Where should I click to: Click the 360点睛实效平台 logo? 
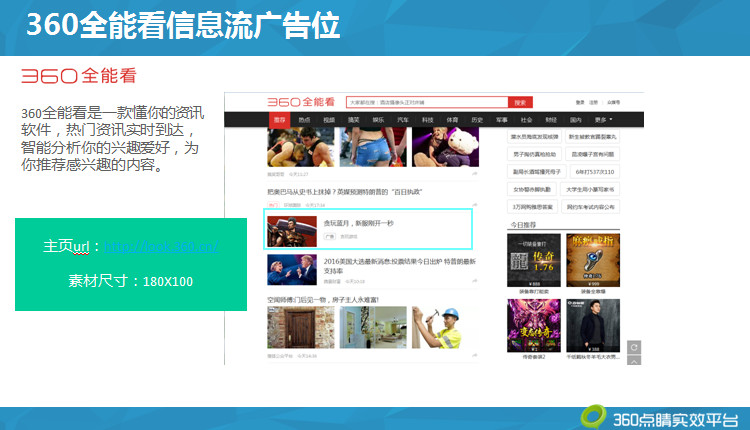click(659, 418)
